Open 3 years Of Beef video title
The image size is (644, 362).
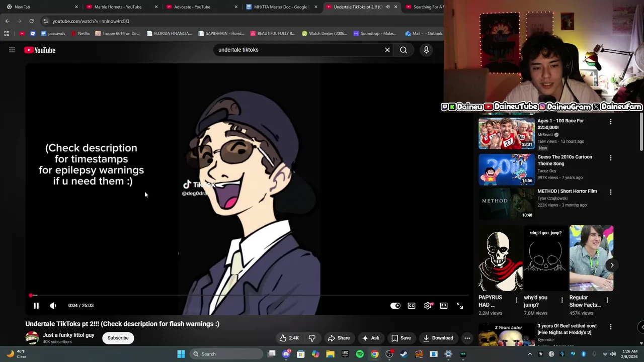click(x=567, y=329)
